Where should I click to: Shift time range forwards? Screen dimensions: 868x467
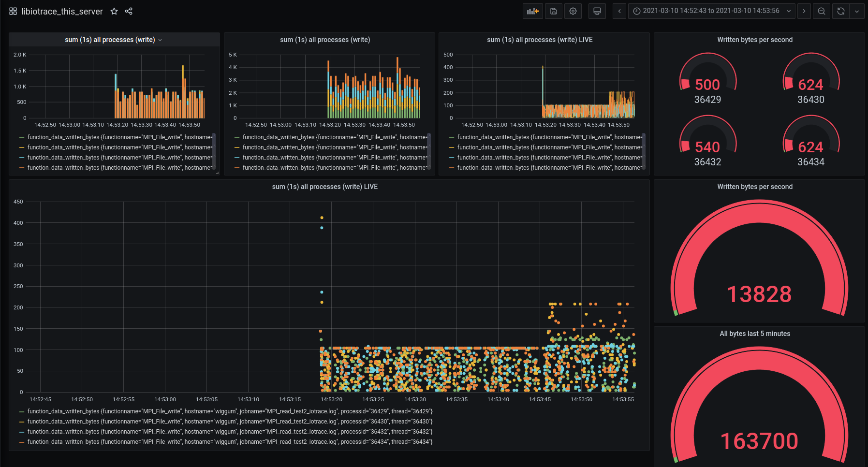point(804,11)
